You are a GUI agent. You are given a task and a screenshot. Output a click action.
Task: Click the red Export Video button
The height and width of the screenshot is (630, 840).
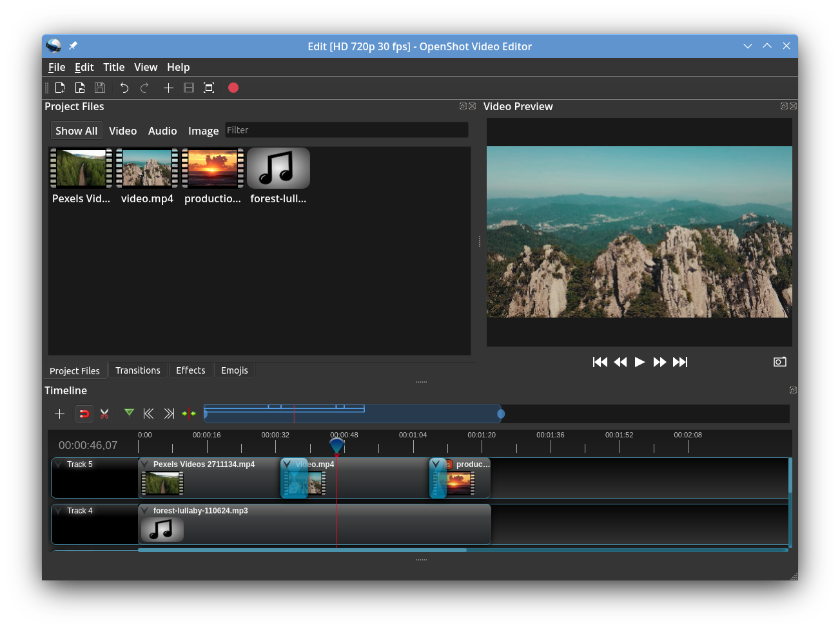[x=233, y=88]
